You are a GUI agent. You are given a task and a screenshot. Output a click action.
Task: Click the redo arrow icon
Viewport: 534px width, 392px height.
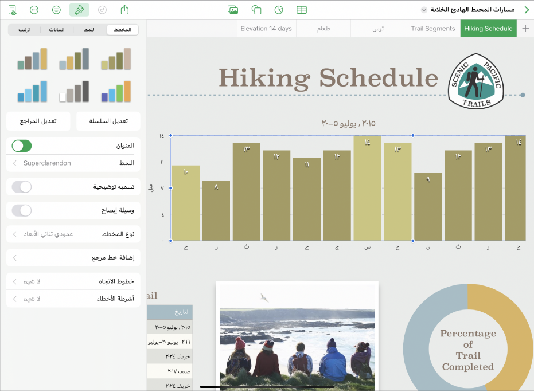point(102,10)
